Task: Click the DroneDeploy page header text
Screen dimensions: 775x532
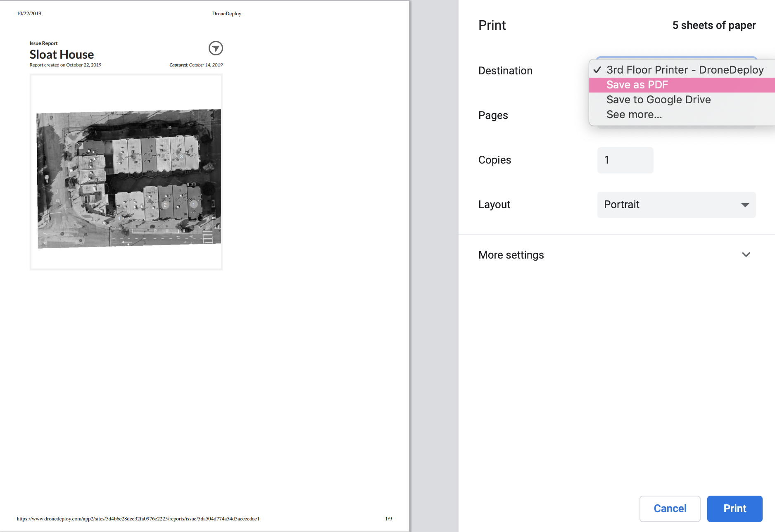Action: point(226,14)
